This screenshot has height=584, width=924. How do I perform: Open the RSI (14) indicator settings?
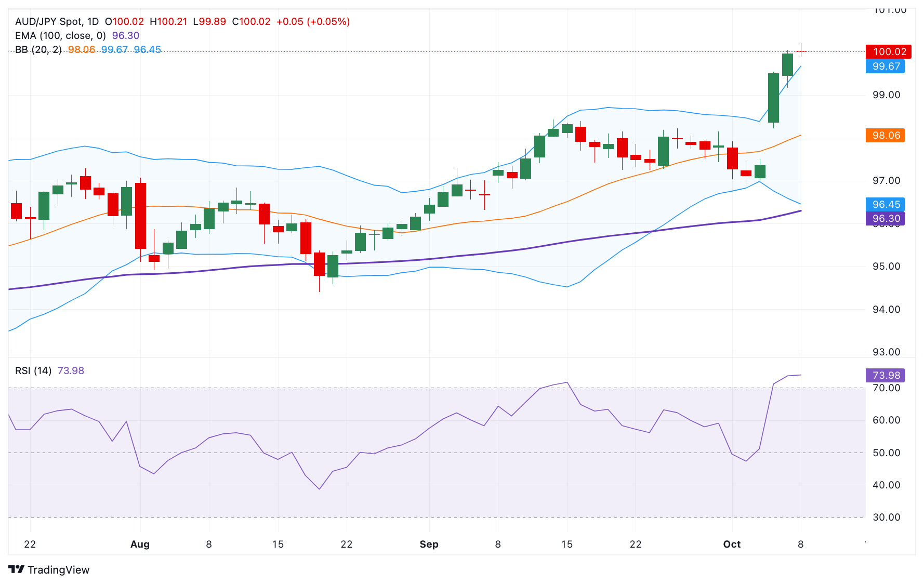click(33, 370)
